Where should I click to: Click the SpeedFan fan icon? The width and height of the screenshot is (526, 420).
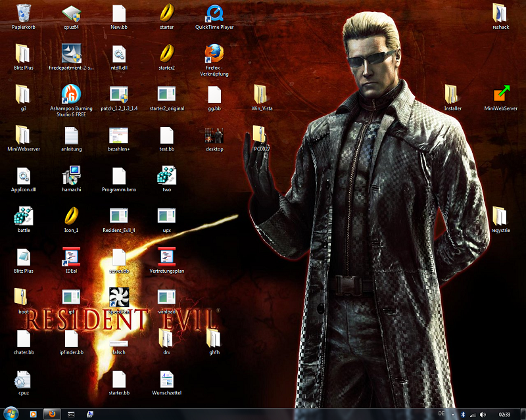(118, 296)
